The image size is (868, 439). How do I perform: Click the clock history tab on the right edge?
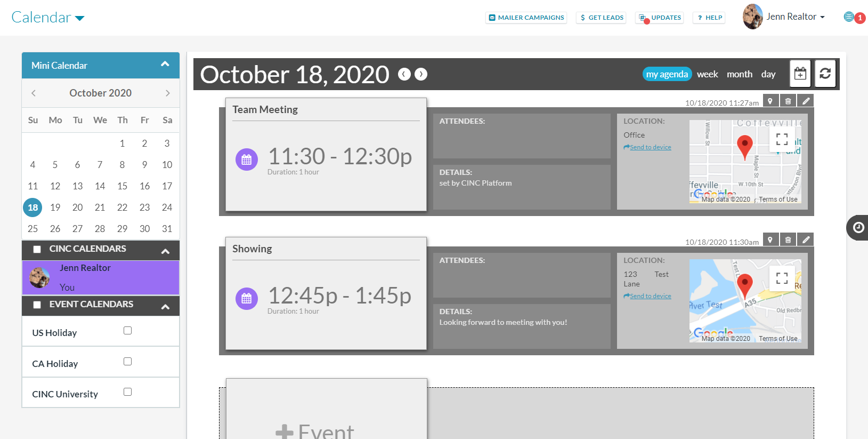click(858, 228)
